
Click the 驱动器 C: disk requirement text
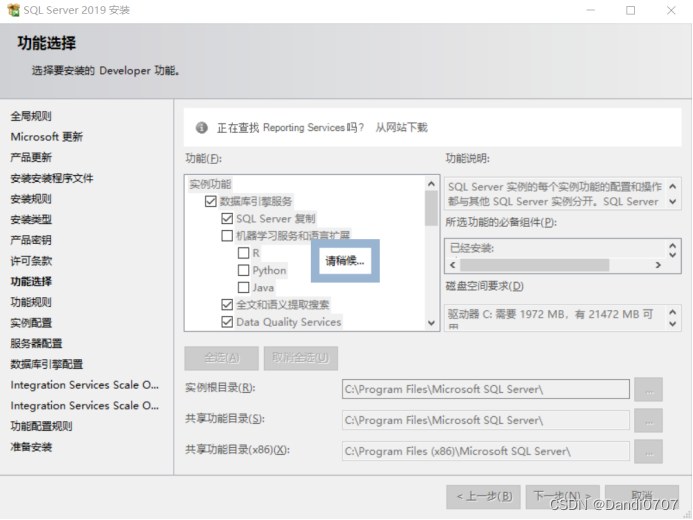coord(550,314)
